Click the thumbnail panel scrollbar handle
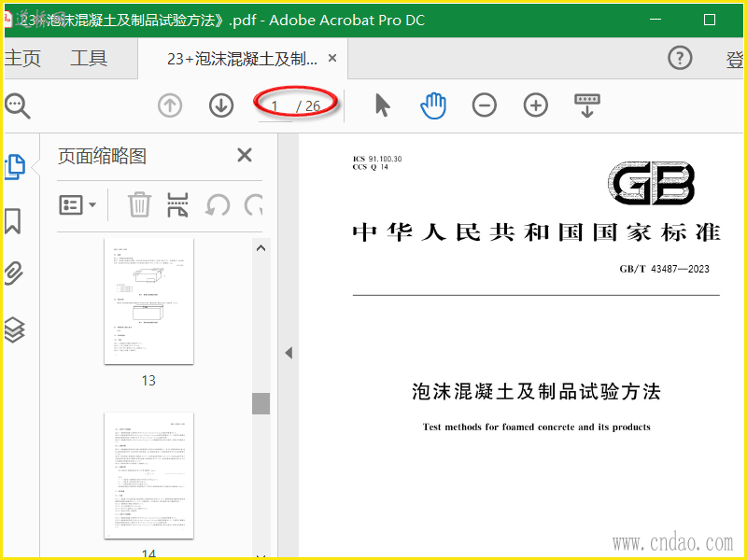The height and width of the screenshot is (560, 747). (x=261, y=404)
